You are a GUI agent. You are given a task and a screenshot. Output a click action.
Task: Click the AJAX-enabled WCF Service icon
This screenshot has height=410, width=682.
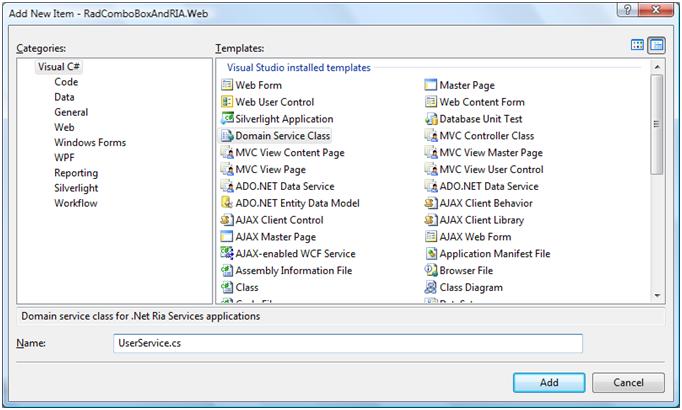227,253
